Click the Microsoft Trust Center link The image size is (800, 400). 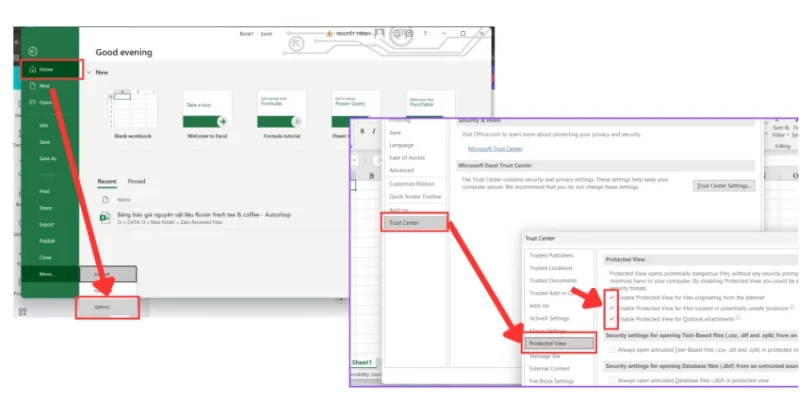pos(495,149)
